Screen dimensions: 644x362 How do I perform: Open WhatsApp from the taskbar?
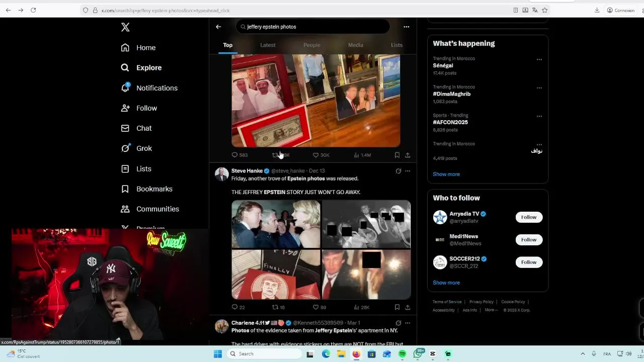coord(418,354)
